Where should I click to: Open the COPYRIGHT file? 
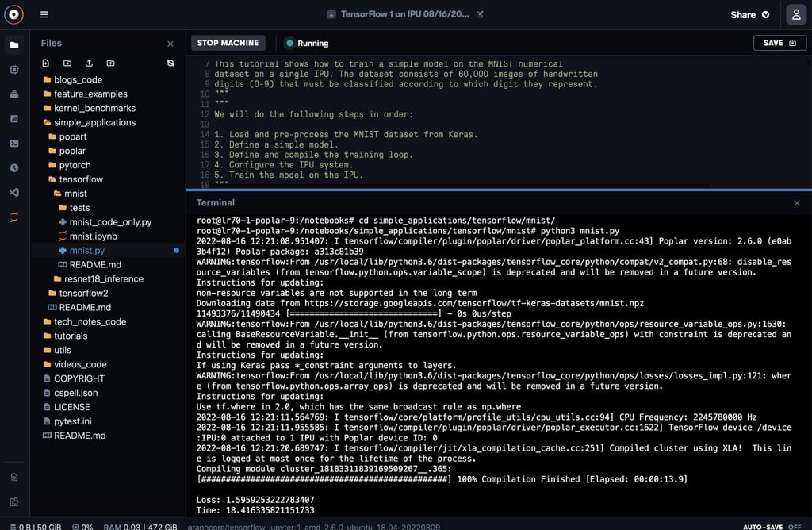pos(74,378)
